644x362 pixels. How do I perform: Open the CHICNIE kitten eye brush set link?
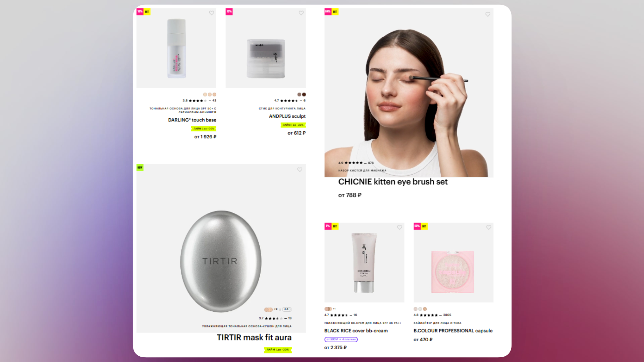pyautogui.click(x=393, y=182)
